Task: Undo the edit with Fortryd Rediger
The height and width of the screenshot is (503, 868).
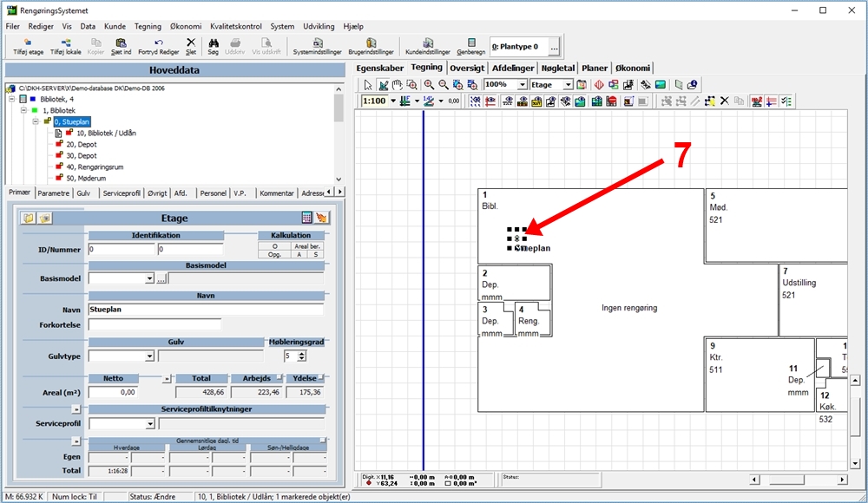Action: coord(158,47)
